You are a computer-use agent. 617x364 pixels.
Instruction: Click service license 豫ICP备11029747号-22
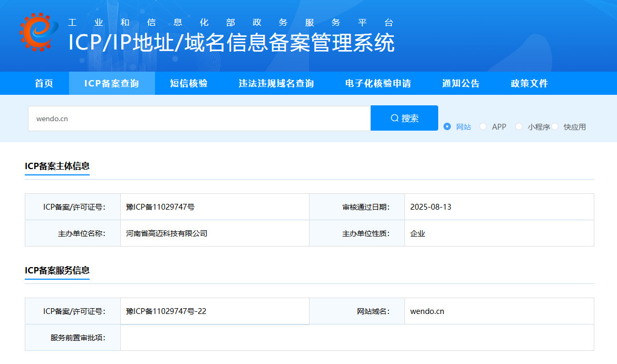tap(166, 311)
